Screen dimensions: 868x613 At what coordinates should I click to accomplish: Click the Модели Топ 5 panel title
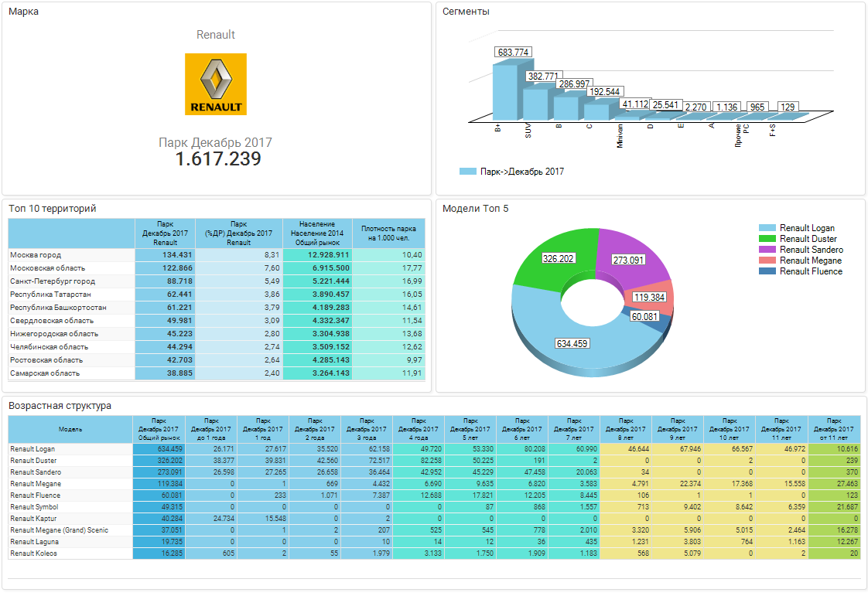tap(475, 209)
